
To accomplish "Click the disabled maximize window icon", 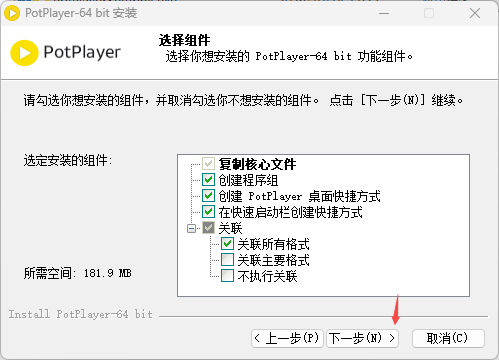I will click(429, 13).
